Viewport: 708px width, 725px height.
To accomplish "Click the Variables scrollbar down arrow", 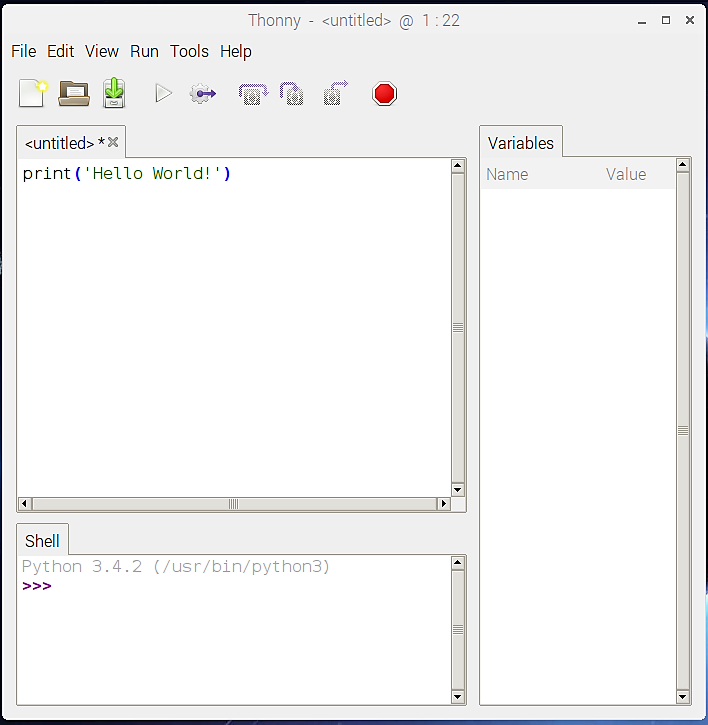I will click(683, 696).
